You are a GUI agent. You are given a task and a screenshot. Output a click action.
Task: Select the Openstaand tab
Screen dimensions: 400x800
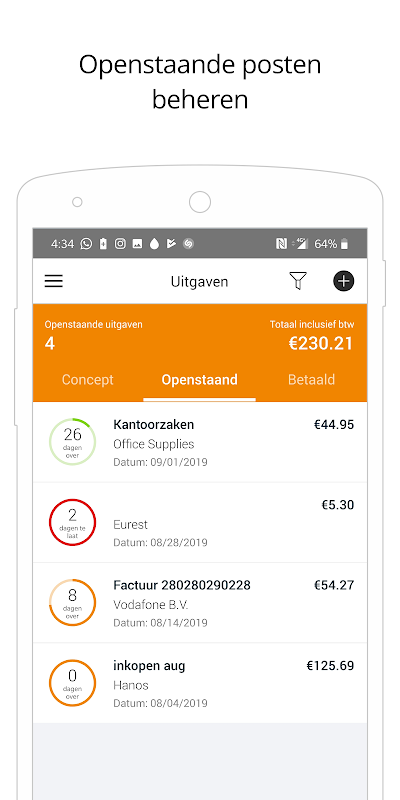pyautogui.click(x=199, y=380)
